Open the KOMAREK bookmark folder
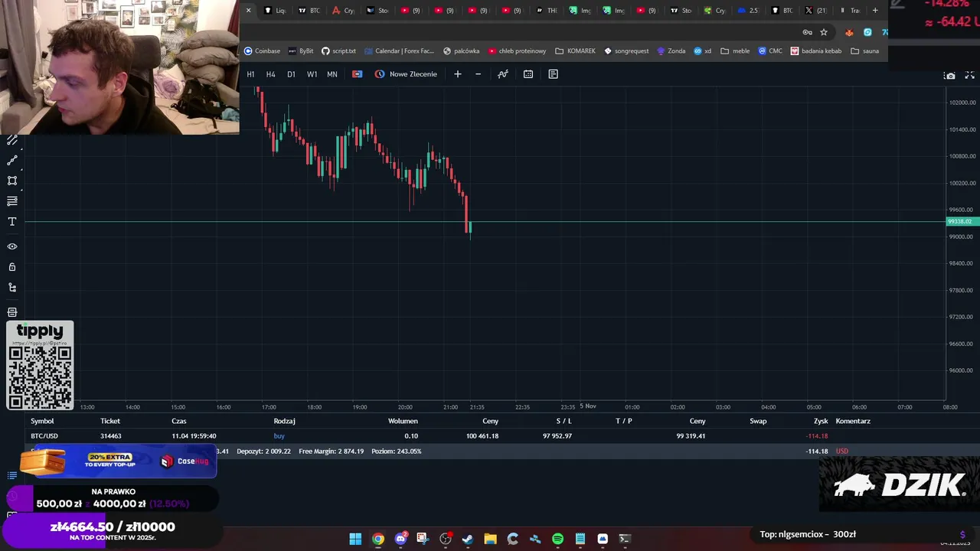The image size is (980, 551). coord(576,51)
